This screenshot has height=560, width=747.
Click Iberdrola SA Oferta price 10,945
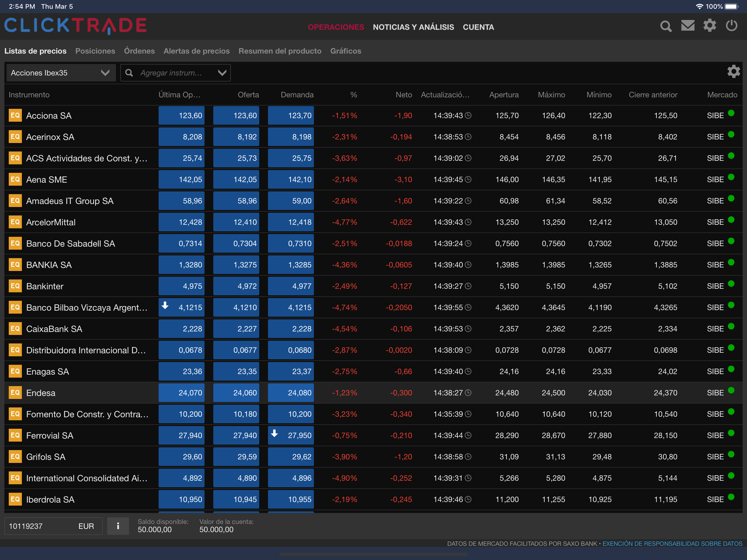tap(236, 499)
